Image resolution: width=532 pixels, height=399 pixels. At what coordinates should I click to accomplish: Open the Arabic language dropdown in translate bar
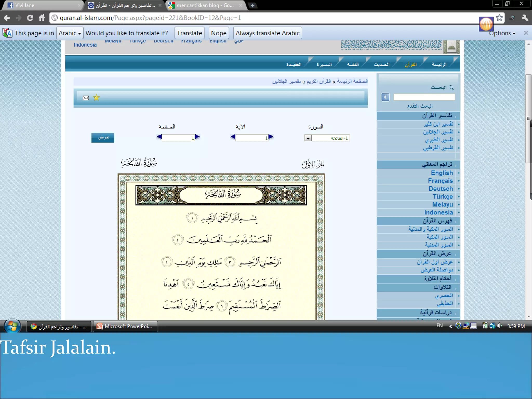[70, 33]
